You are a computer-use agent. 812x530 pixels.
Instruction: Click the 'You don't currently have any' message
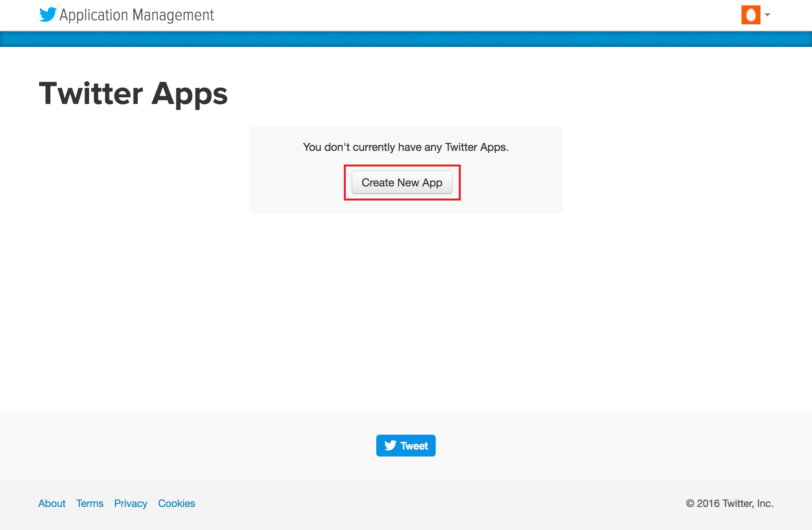click(x=406, y=147)
